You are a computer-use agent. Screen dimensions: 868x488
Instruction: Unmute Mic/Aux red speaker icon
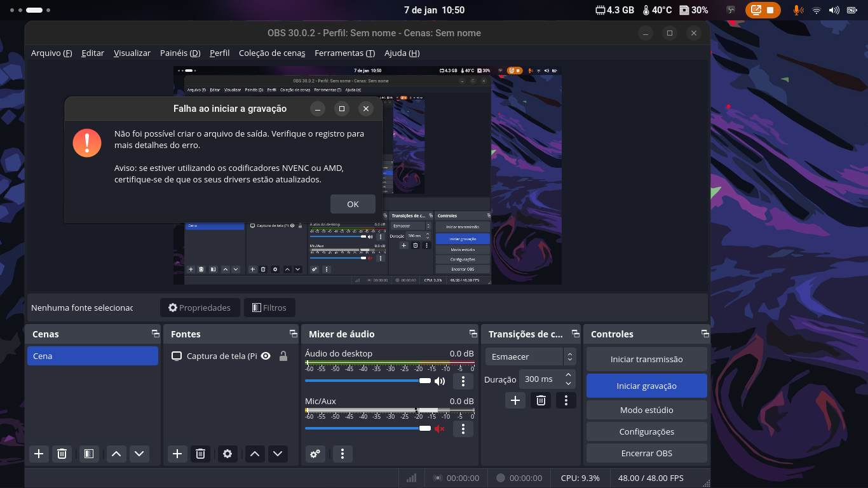click(440, 429)
